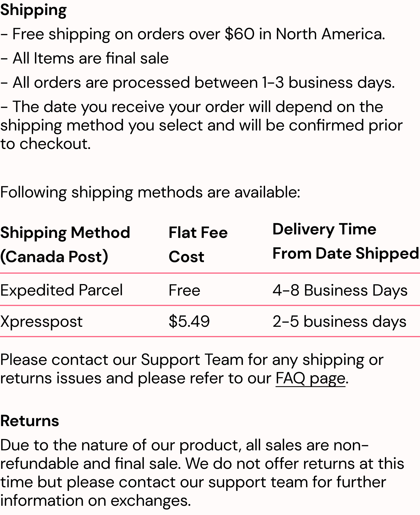Viewport: 420px width, 515px height.
Task: Click the Shipping heading
Action: tap(33, 10)
